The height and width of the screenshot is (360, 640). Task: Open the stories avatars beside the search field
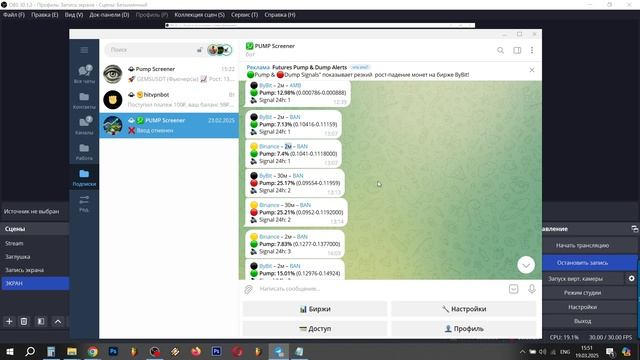220,50
